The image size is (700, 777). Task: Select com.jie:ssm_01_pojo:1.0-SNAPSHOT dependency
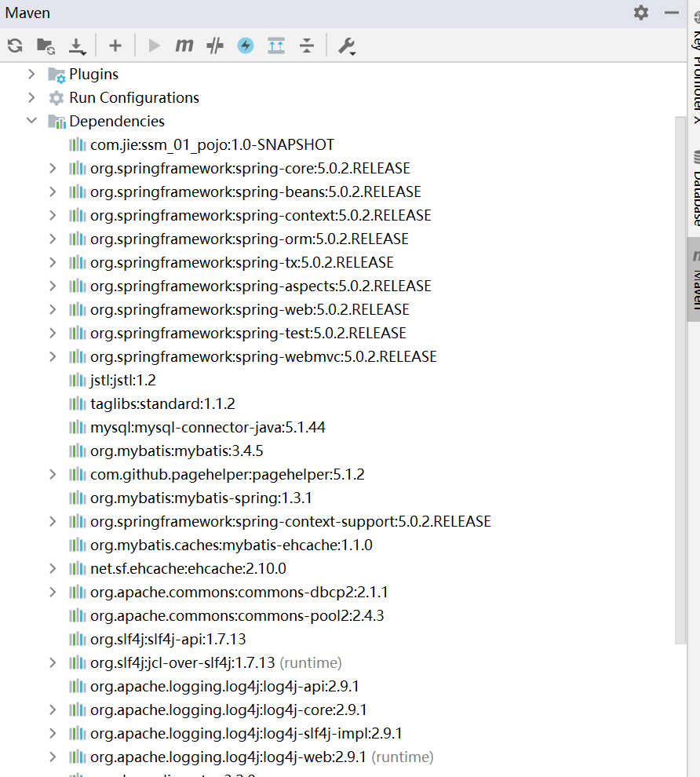pos(212,144)
